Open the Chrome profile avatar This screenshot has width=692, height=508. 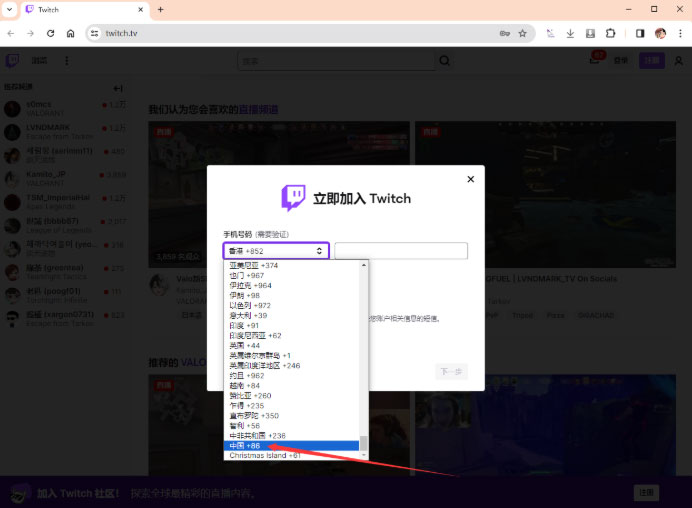coord(660,33)
